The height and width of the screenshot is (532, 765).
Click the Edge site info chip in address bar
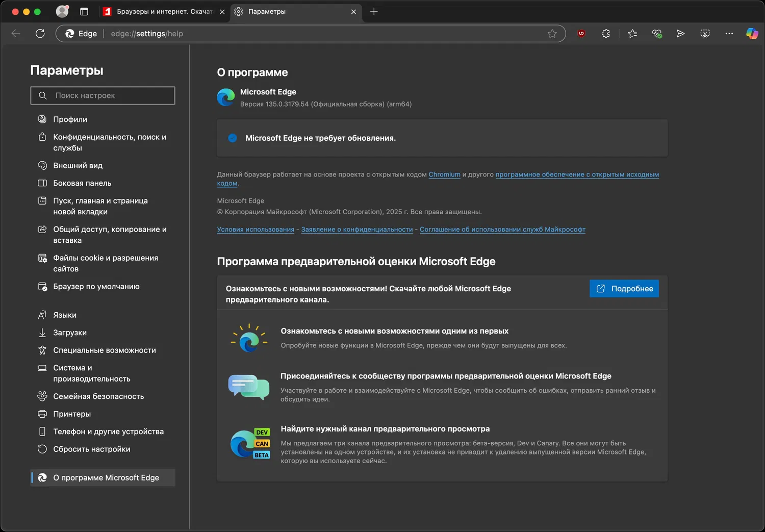coord(82,34)
